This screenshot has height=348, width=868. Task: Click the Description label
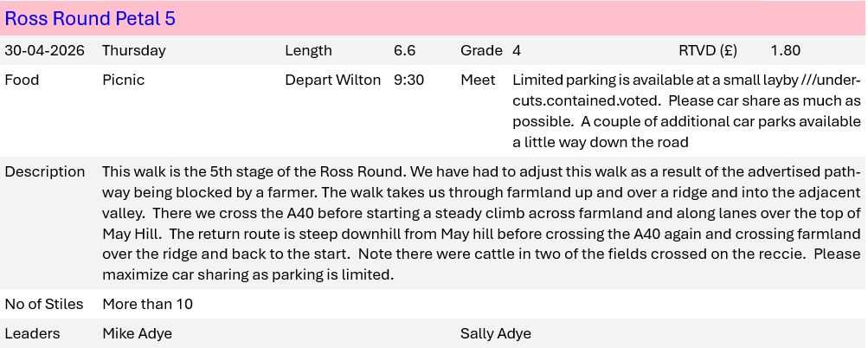point(45,171)
